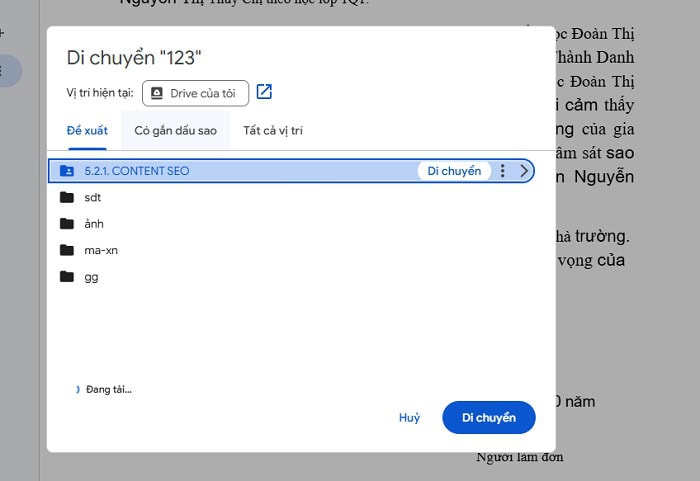
Task: Pick the ma-xn folder name
Action: tap(101, 250)
